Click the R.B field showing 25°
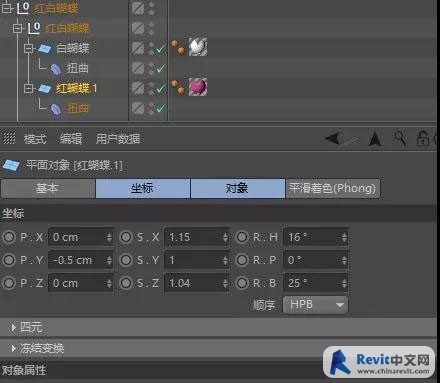440x383 pixels. click(315, 283)
